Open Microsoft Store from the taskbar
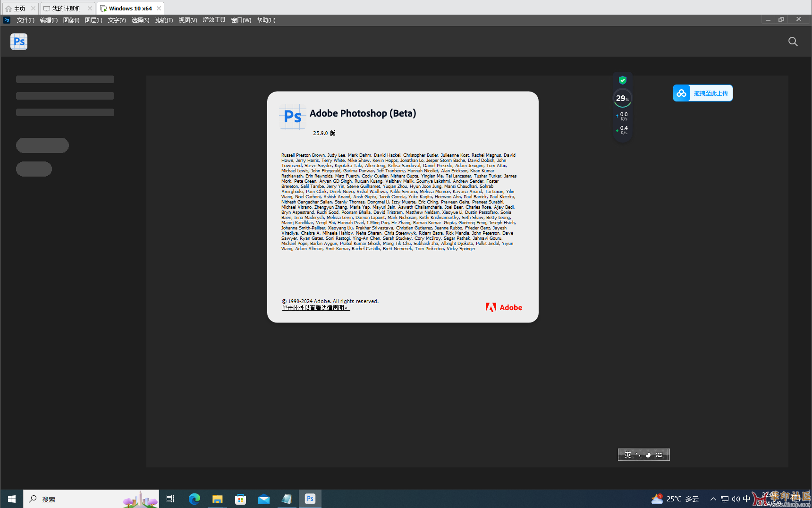The image size is (812, 508). (x=240, y=499)
